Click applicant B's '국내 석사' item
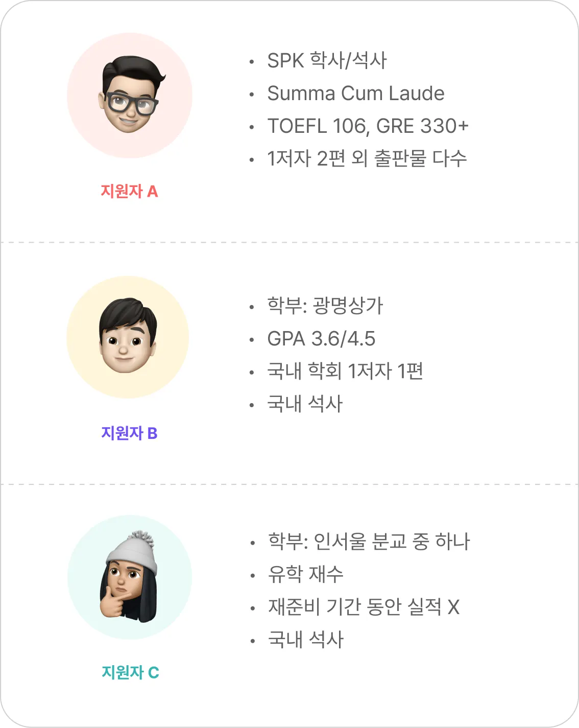Screen dimensions: 579x728 (x=305, y=404)
